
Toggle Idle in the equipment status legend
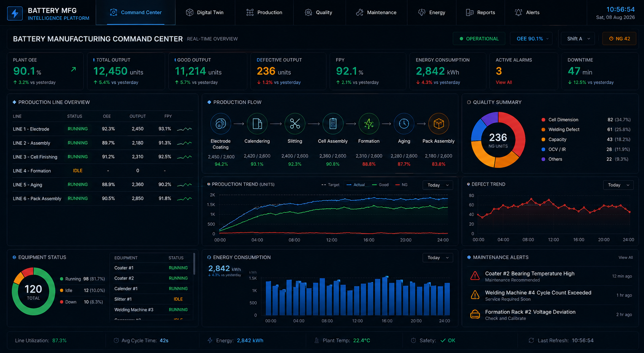pos(82,290)
